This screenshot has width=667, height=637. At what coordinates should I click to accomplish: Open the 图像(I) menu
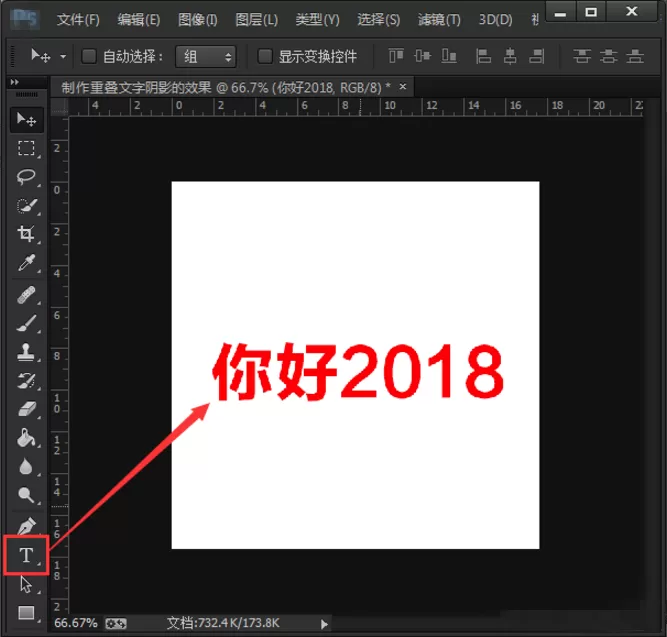[x=197, y=20]
